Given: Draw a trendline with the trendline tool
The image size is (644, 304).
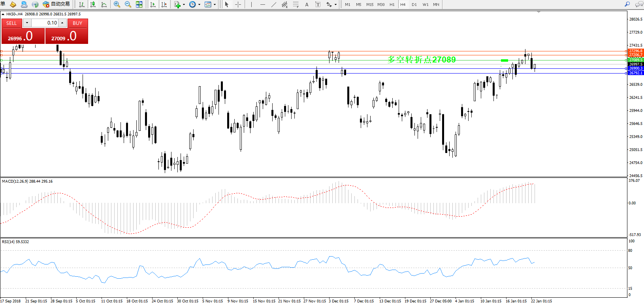Looking at the screenshot, I should pyautogui.click(x=274, y=4).
